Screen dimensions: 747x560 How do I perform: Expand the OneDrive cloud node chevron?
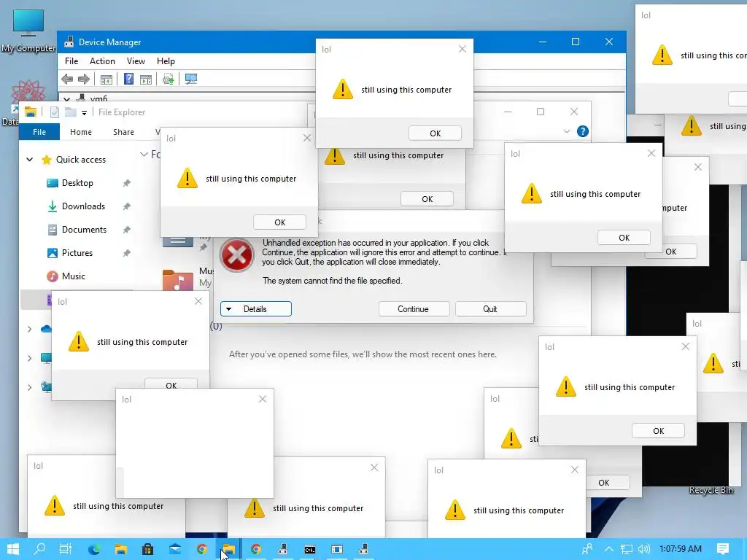(x=29, y=329)
